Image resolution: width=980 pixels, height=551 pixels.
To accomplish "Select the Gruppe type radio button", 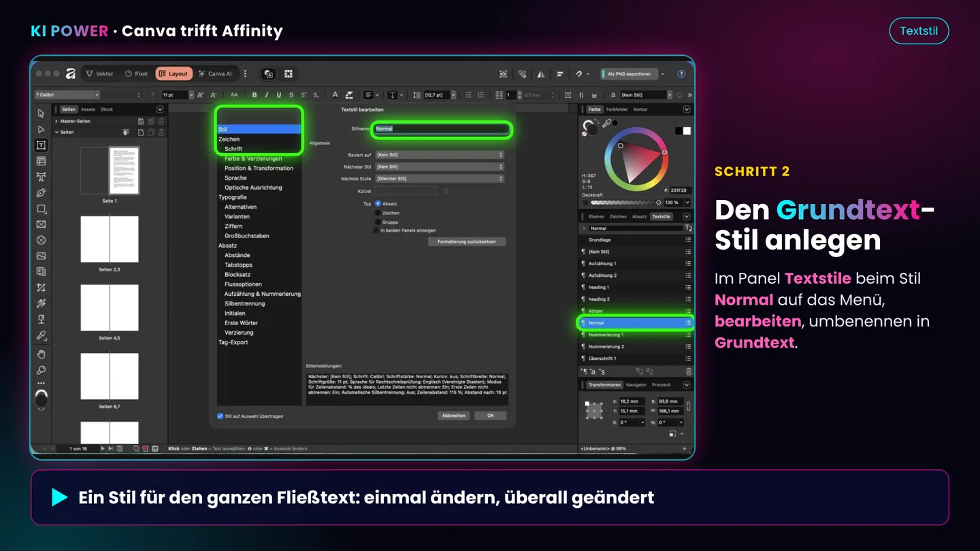I will pos(378,222).
